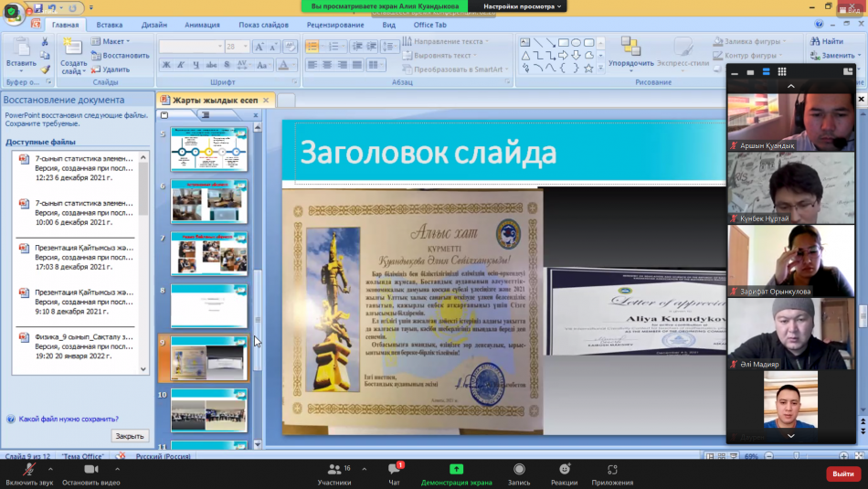Viewport: 868px width, 489px height.
Task: Click the Выйти leave meeting button
Action: tap(843, 474)
